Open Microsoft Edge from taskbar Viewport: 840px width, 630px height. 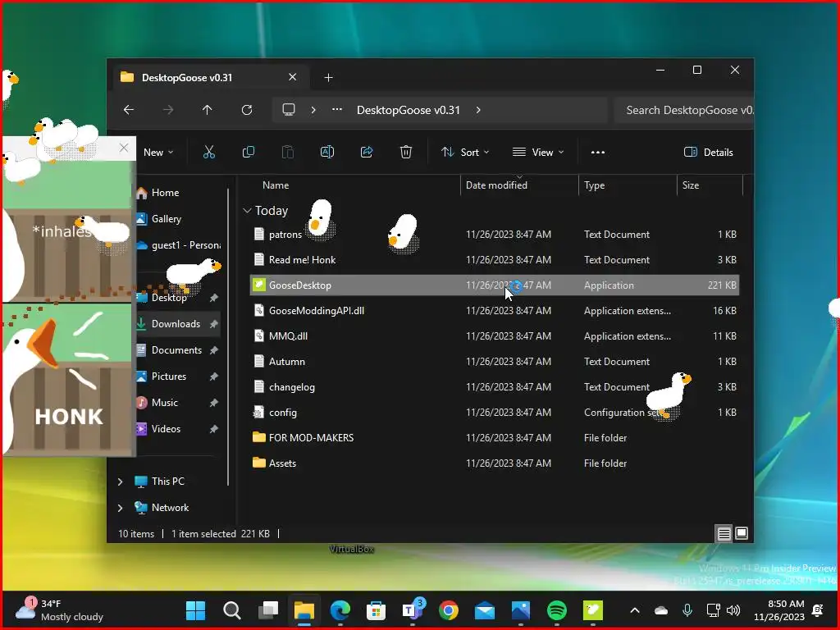[x=340, y=610]
